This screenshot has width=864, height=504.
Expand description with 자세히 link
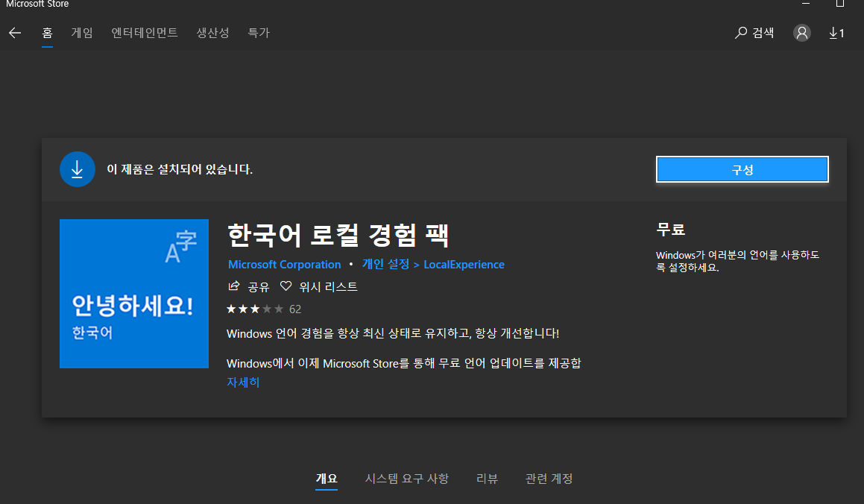pyautogui.click(x=243, y=382)
